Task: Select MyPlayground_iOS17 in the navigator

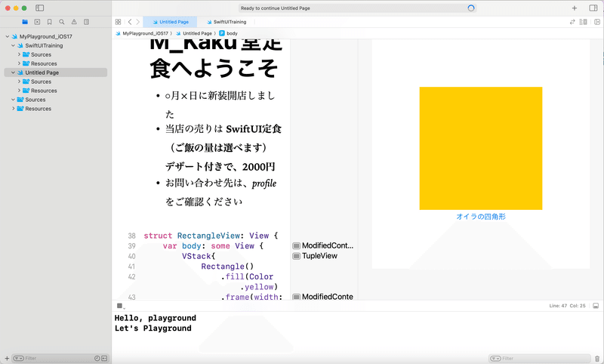Action: tap(45, 36)
